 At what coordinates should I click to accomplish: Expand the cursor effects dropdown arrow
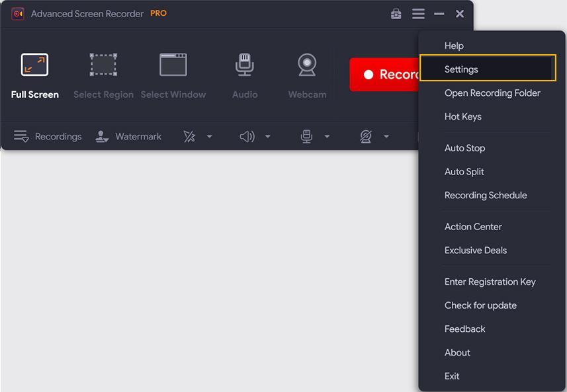[x=209, y=137]
